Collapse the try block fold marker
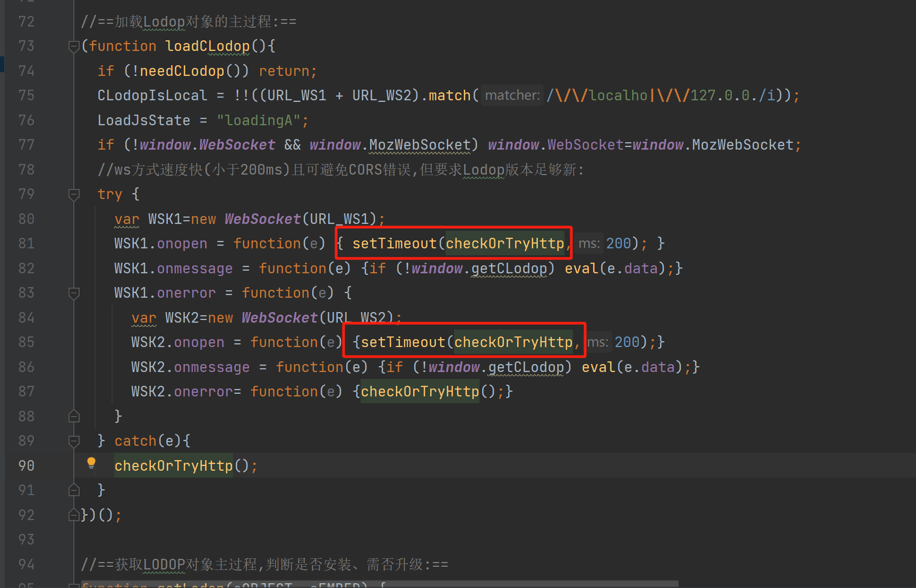 74,195
